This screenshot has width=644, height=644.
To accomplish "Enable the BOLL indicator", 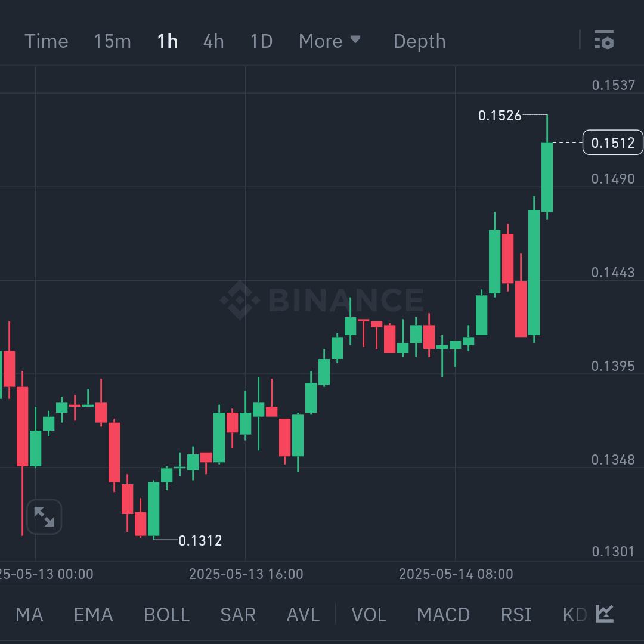I will pyautogui.click(x=166, y=614).
